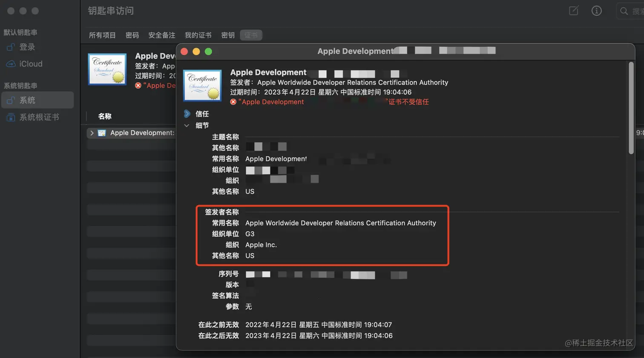Click the 常用名称 Apple Development value under 主题名称
644x358 pixels.
(x=276, y=159)
